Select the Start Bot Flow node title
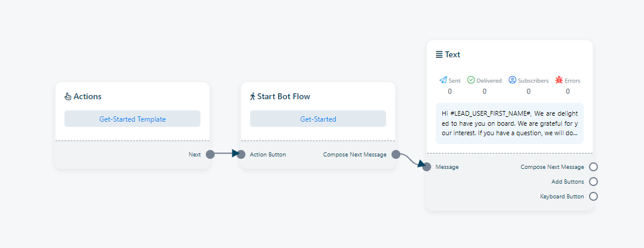The image size is (644, 248). point(283,96)
